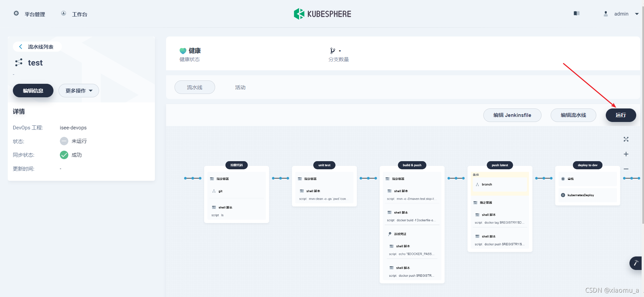Click the 编辑信息 button
Screen dimensions: 644x297
(33, 91)
